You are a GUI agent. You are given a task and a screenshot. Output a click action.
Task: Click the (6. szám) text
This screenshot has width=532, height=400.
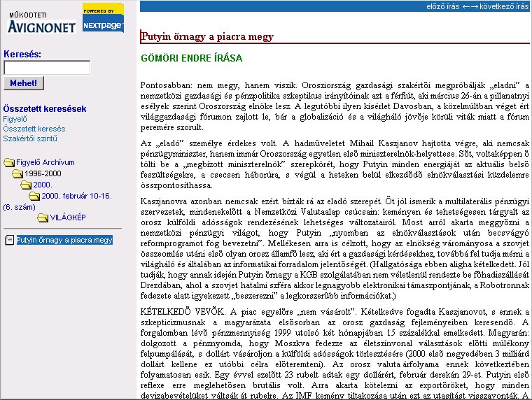coord(19,207)
